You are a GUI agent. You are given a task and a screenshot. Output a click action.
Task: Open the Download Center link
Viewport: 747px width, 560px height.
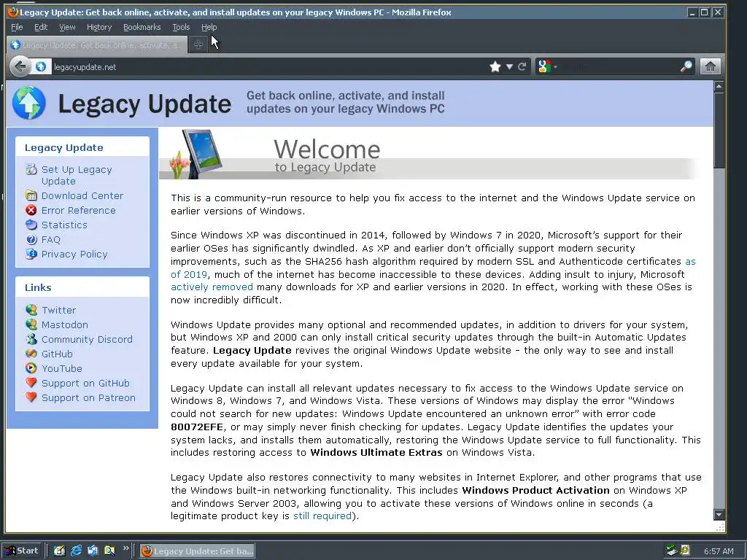82,195
